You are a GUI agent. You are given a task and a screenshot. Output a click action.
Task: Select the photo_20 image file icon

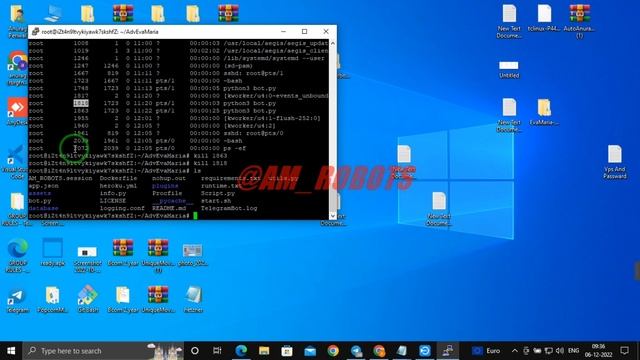(x=193, y=255)
